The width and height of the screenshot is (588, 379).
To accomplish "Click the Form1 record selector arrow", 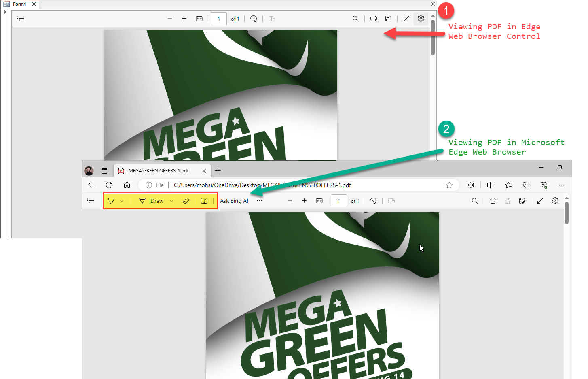I will click(x=5, y=12).
